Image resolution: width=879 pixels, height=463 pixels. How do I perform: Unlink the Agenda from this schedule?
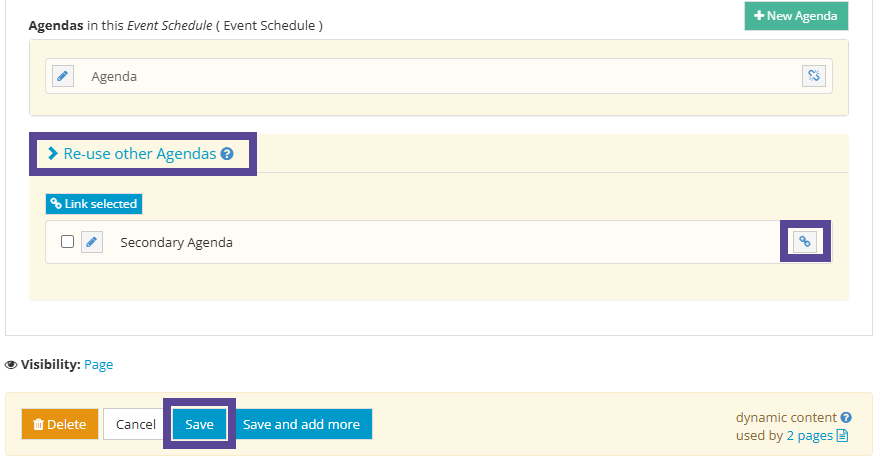814,76
